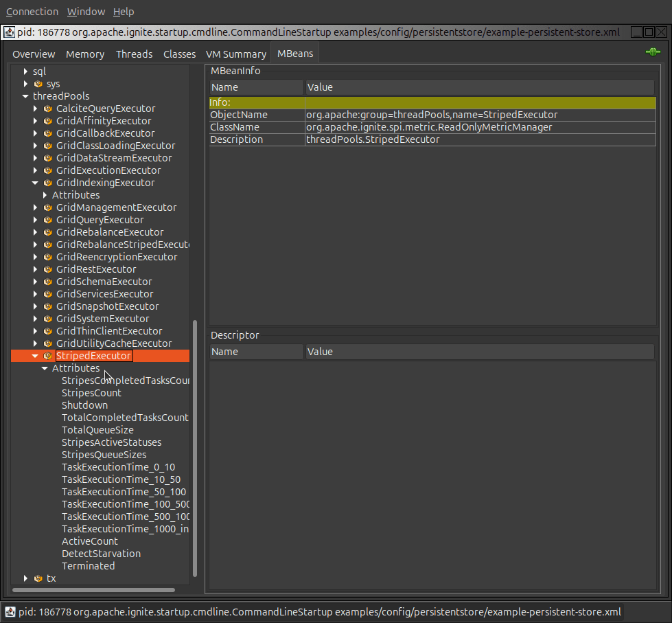Screen dimensions: 672x623
Task: Expand the GridQueryExecutor node
Action: (x=35, y=220)
